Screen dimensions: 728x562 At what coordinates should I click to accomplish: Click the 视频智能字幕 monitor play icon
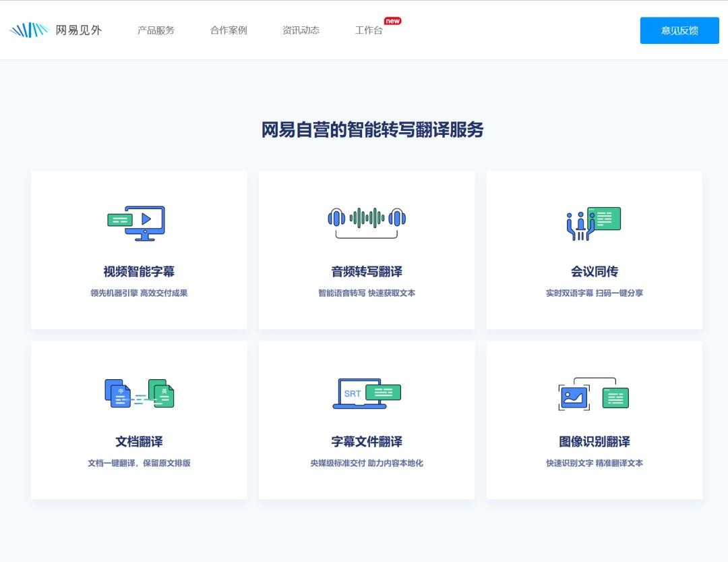coord(137,223)
